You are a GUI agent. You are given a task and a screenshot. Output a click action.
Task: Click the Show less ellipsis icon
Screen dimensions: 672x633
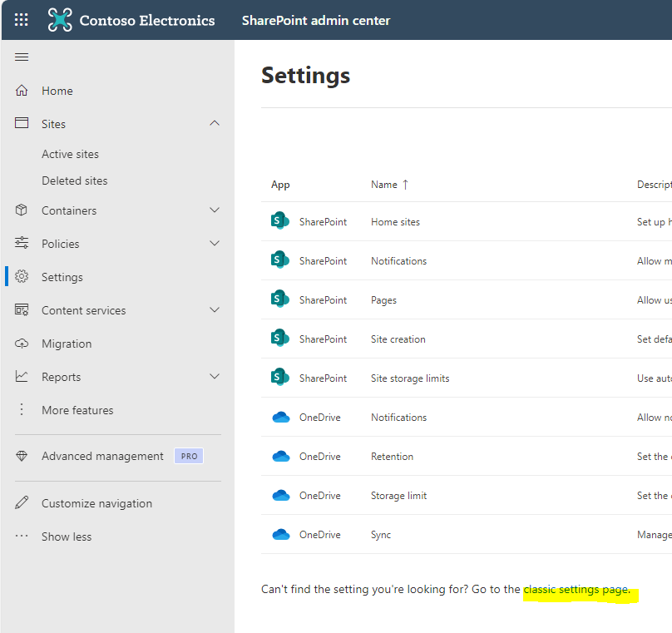coord(22,536)
